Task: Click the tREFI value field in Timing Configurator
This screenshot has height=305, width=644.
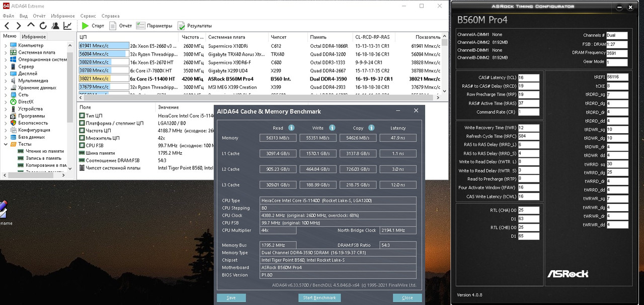Action: (617, 77)
